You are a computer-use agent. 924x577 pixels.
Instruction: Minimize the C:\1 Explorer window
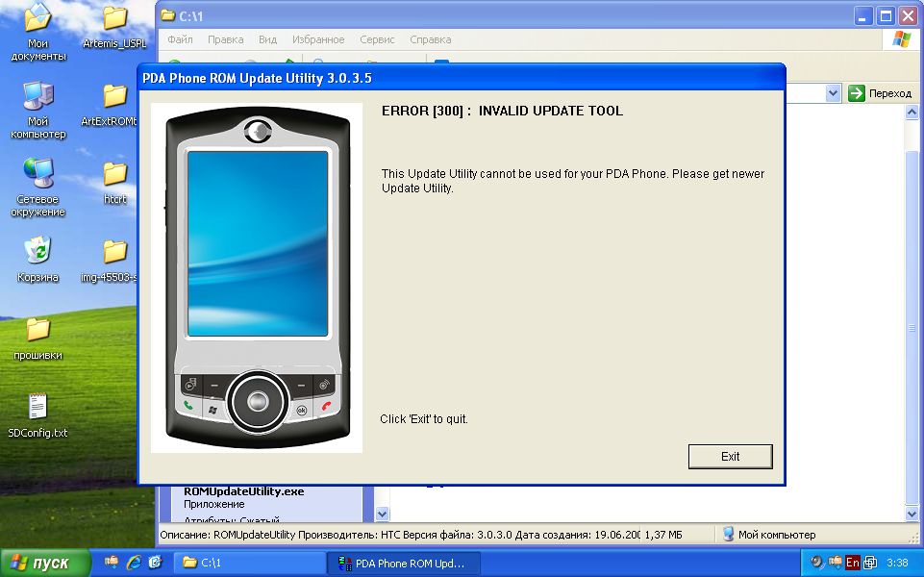(x=862, y=16)
